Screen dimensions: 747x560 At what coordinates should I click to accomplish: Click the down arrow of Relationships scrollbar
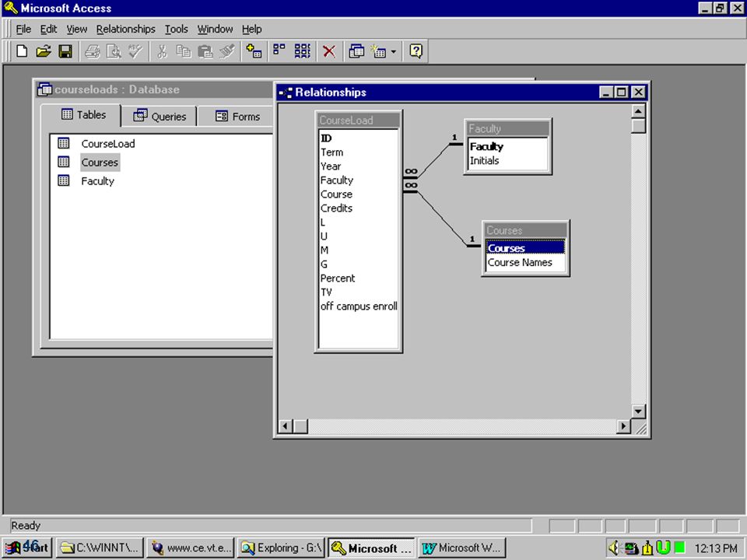point(638,411)
